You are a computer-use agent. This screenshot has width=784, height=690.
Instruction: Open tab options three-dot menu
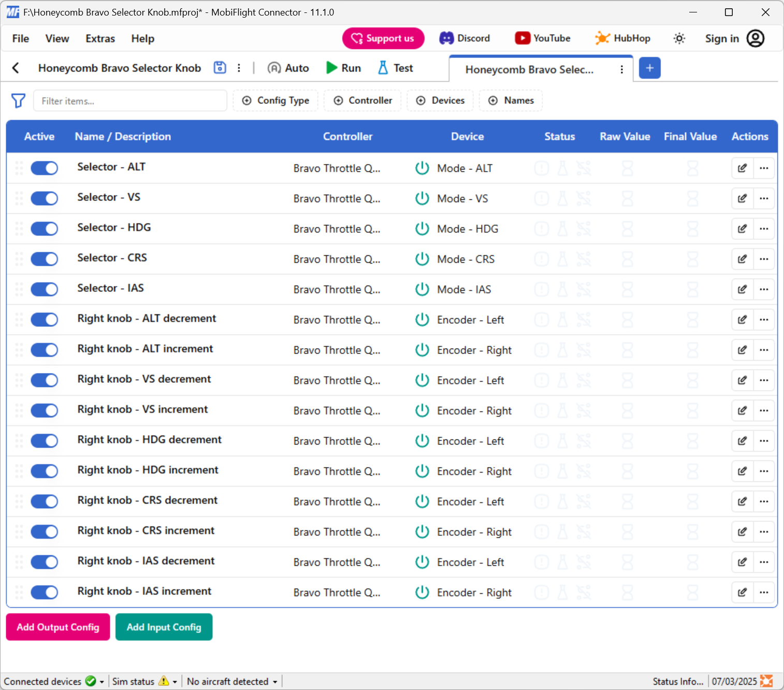pos(621,69)
